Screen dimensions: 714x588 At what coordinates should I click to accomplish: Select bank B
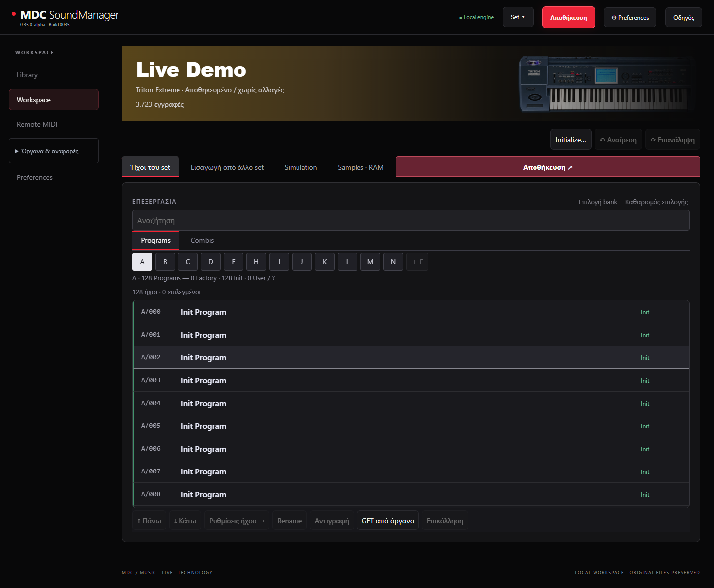pyautogui.click(x=165, y=262)
